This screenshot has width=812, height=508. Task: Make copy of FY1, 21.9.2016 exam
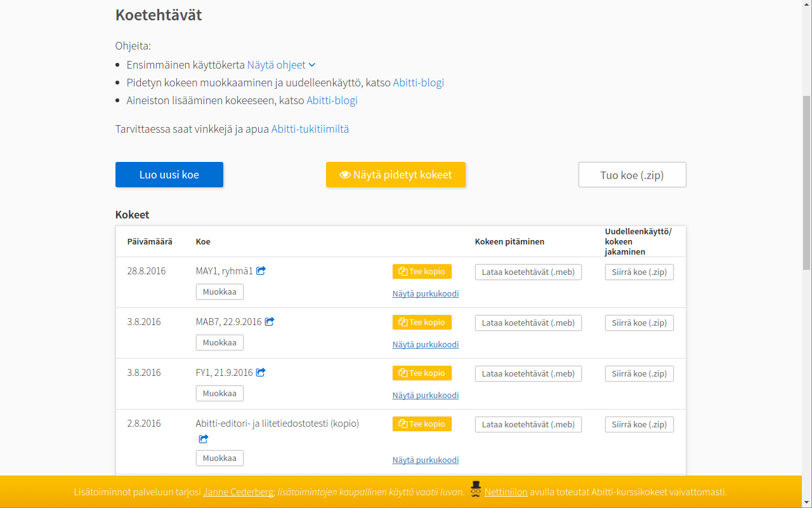422,373
